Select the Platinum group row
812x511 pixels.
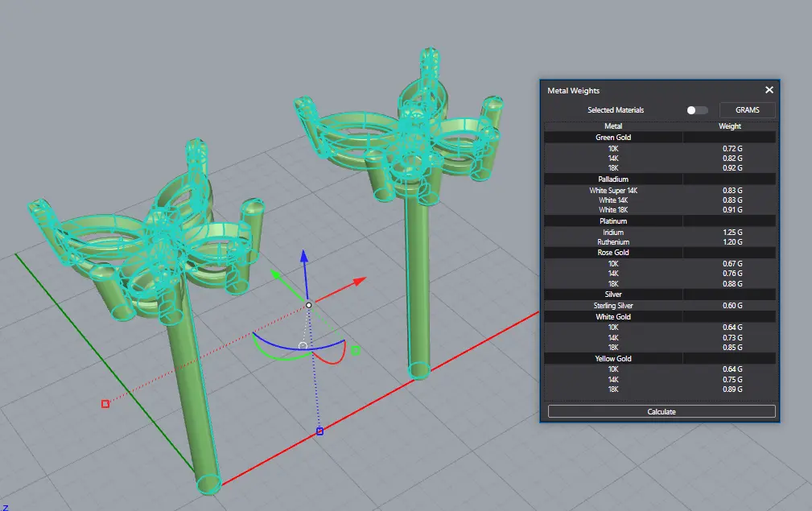click(x=613, y=221)
